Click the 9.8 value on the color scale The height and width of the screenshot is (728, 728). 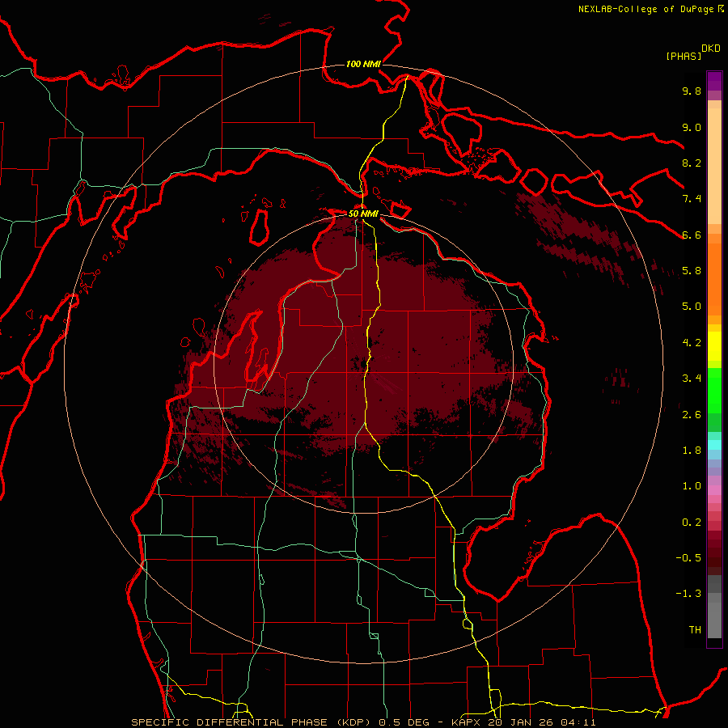click(x=692, y=91)
